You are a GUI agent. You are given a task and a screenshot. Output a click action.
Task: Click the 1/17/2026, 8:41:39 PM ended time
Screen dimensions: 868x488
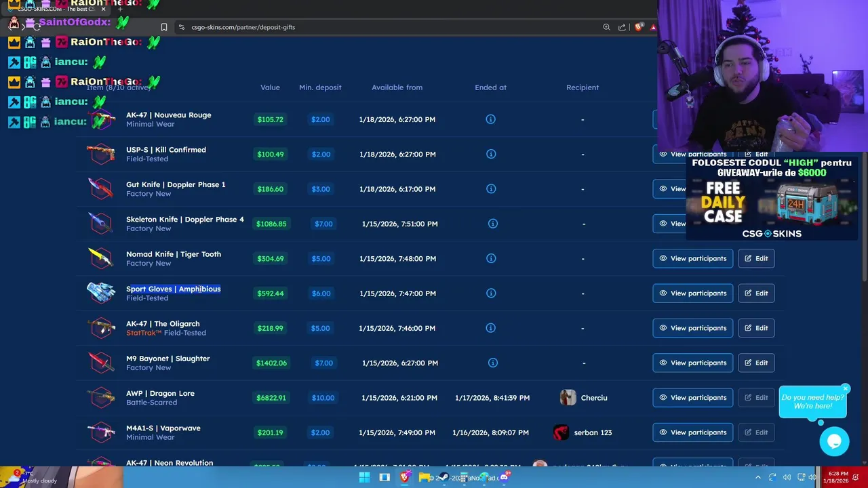(492, 398)
